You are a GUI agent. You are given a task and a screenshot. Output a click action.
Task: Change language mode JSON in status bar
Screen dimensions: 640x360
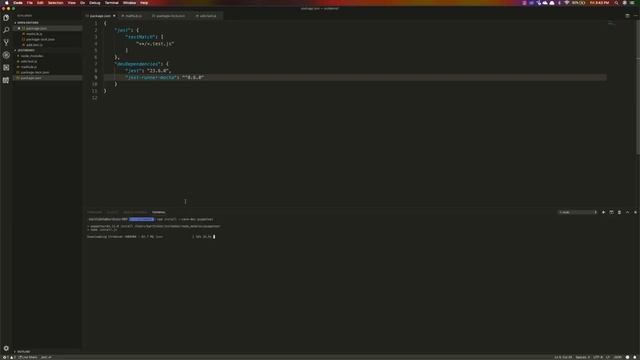pos(618,358)
